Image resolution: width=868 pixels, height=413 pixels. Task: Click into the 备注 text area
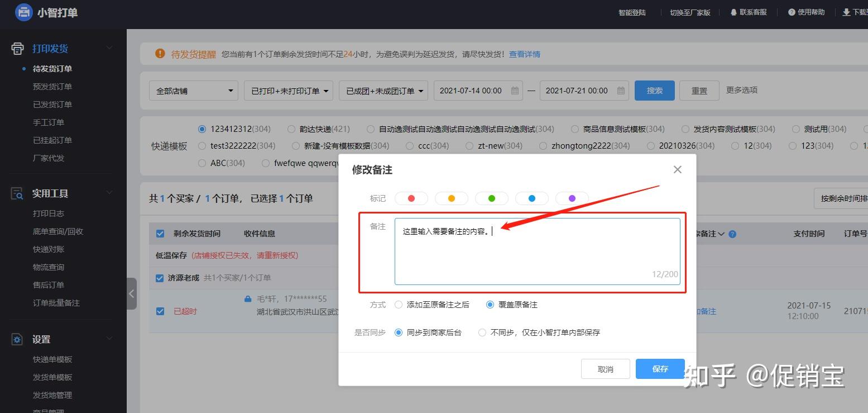pyautogui.click(x=538, y=251)
